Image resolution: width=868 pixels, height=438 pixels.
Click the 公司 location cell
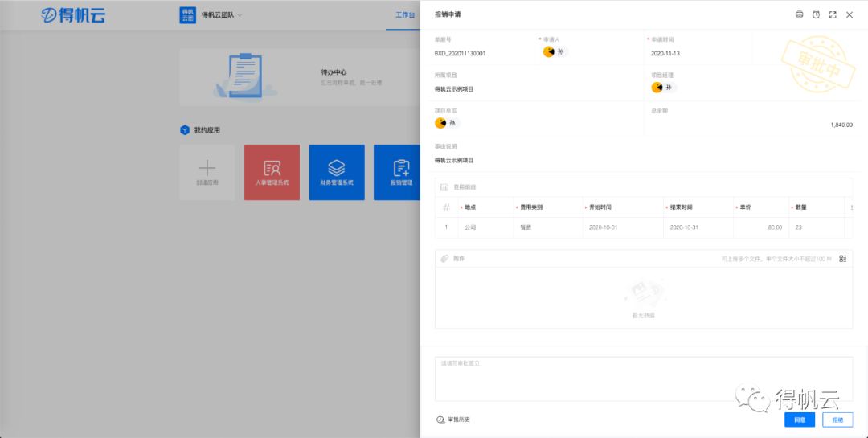[485, 227]
